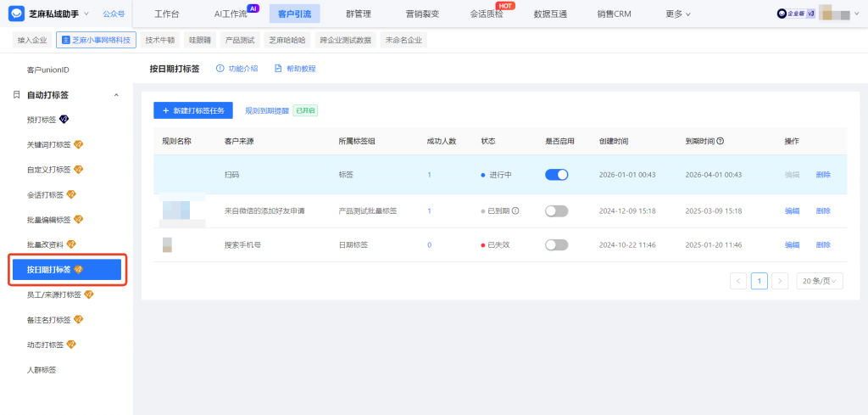
Task: Click 编辑 in the 来自微信的添加好友申请 row
Action: click(792, 210)
